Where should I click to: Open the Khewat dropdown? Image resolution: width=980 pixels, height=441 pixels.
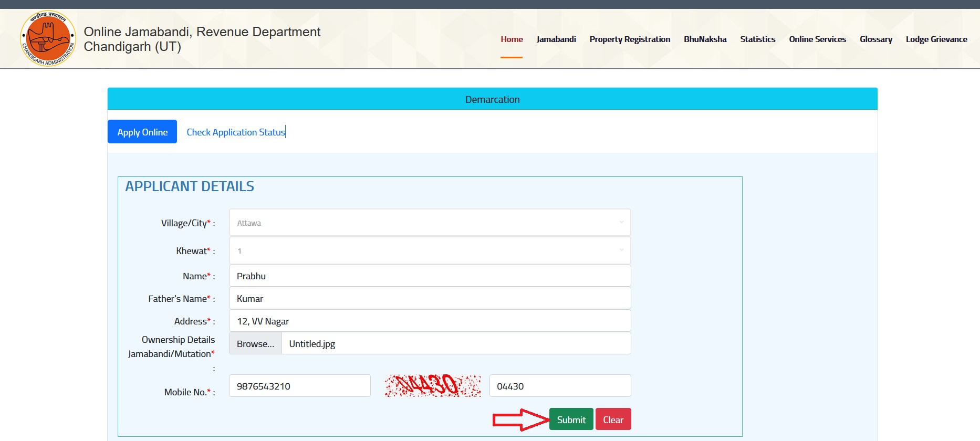430,250
